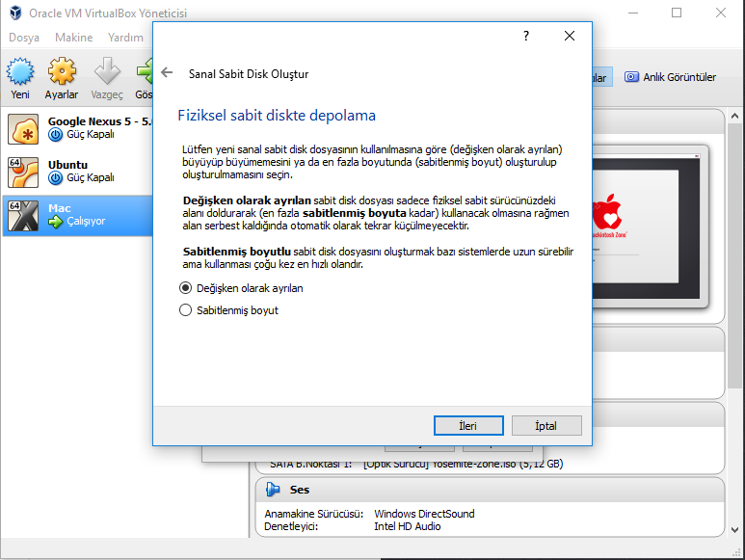Image resolution: width=745 pixels, height=560 pixels.
Task: Click the Ubuntu VM icon
Action: (x=23, y=173)
